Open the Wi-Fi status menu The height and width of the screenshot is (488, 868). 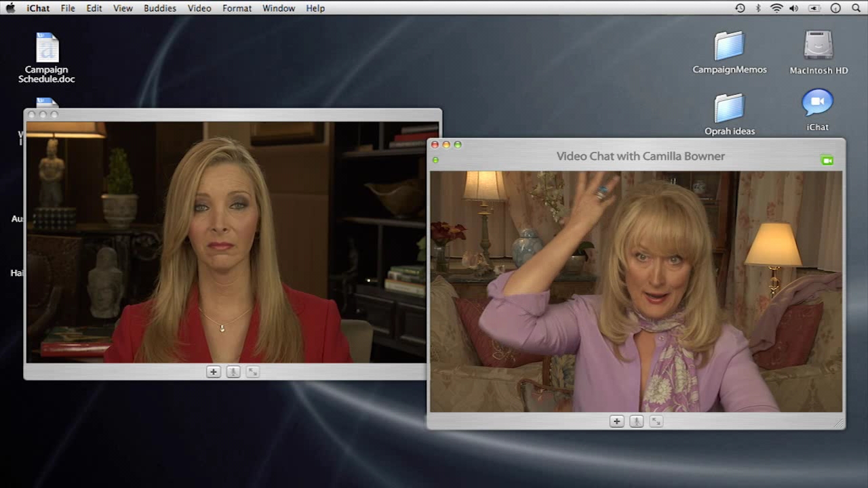(x=776, y=8)
